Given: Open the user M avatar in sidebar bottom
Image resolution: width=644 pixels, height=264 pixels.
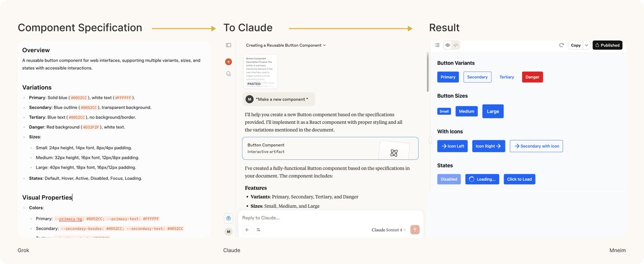Looking at the screenshot, I should click(x=229, y=231).
